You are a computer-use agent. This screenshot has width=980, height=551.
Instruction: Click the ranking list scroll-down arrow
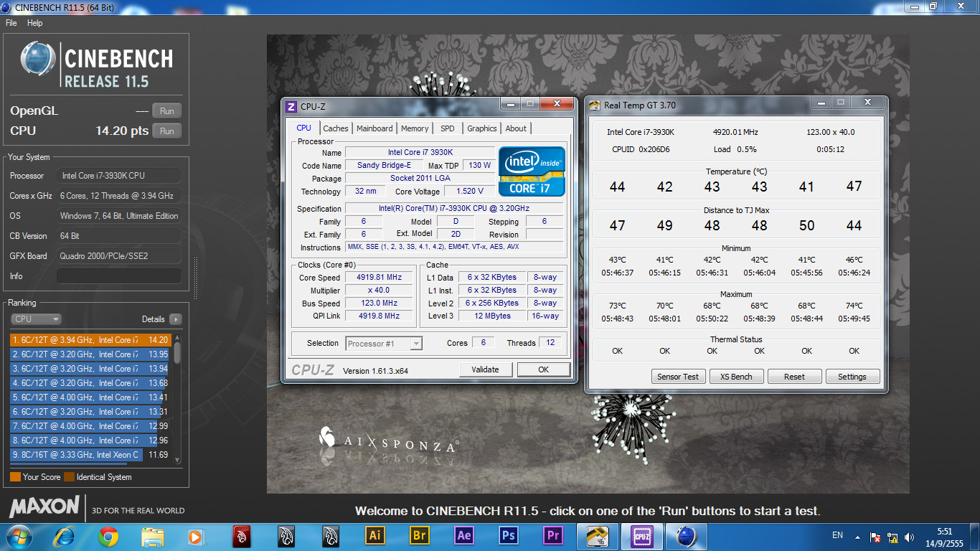pos(177,459)
